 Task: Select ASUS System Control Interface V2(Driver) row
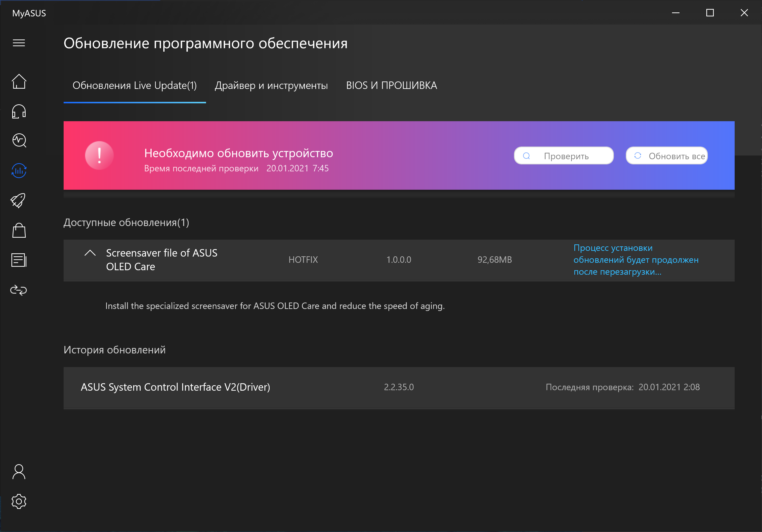click(x=399, y=387)
